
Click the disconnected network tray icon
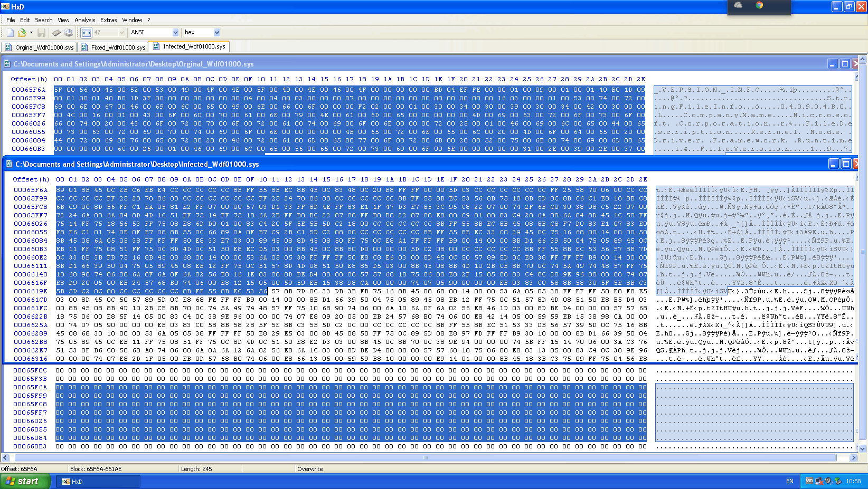[819, 481]
